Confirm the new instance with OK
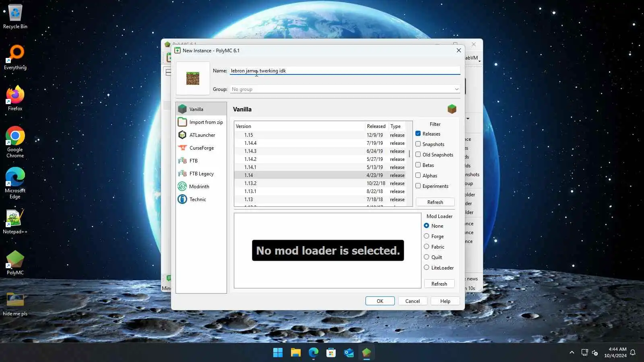Image resolution: width=644 pixels, height=362 pixels. pos(380,301)
